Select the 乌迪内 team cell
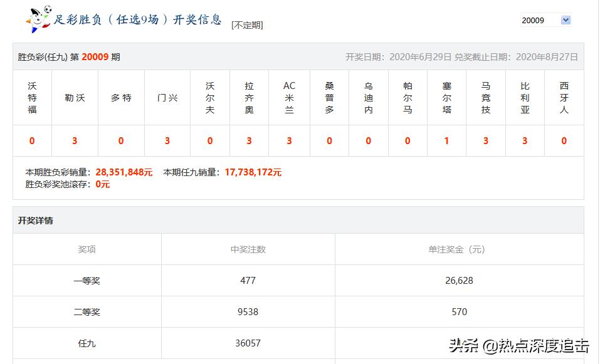Viewport: 600px width, 364px height. coord(369,98)
